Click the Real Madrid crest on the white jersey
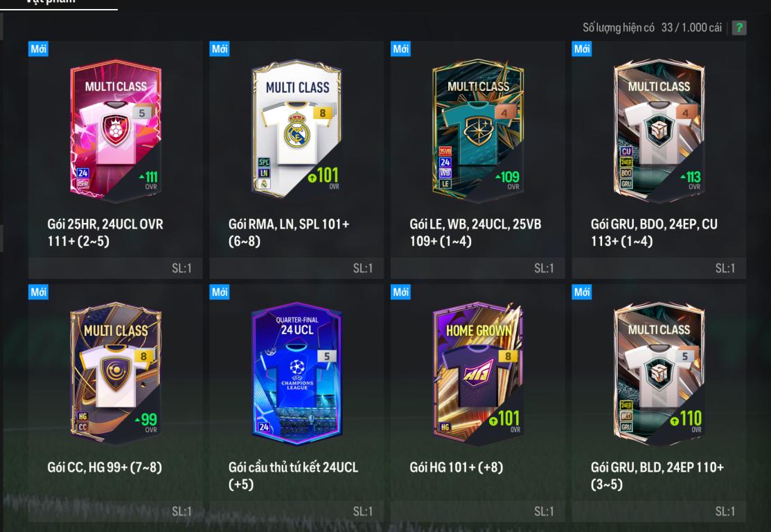The height and width of the screenshot is (532, 771). click(x=296, y=131)
